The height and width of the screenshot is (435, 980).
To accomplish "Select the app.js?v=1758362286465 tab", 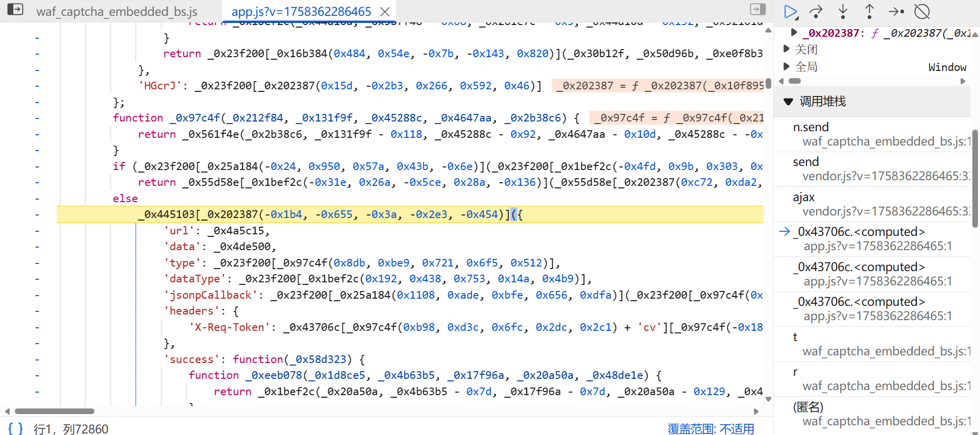I will 301,12.
